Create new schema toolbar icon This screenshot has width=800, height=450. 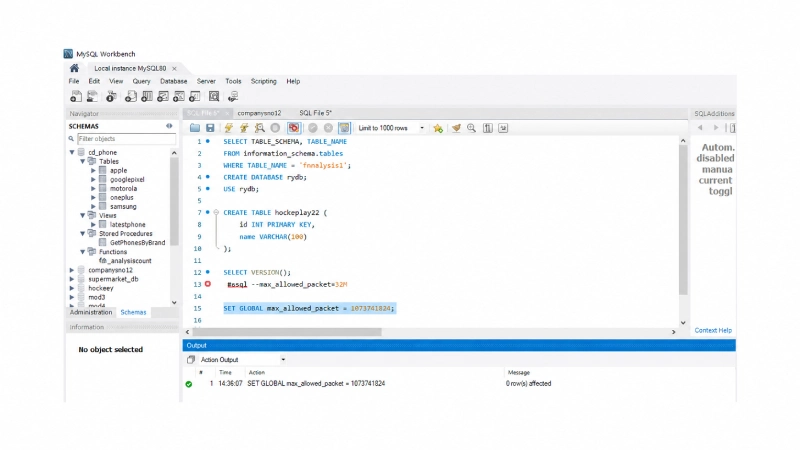[131, 96]
